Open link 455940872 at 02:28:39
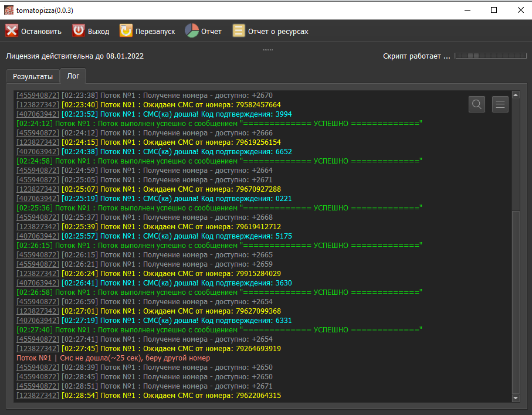The height and width of the screenshot is (415, 532). [x=38, y=368]
